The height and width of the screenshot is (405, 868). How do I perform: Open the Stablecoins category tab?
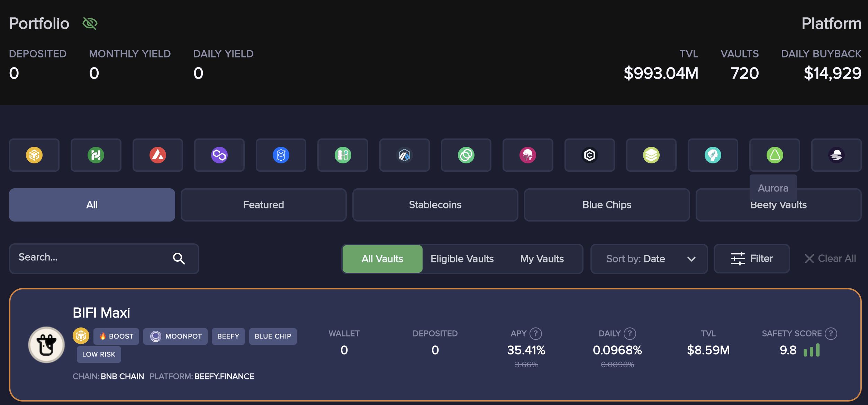click(435, 205)
